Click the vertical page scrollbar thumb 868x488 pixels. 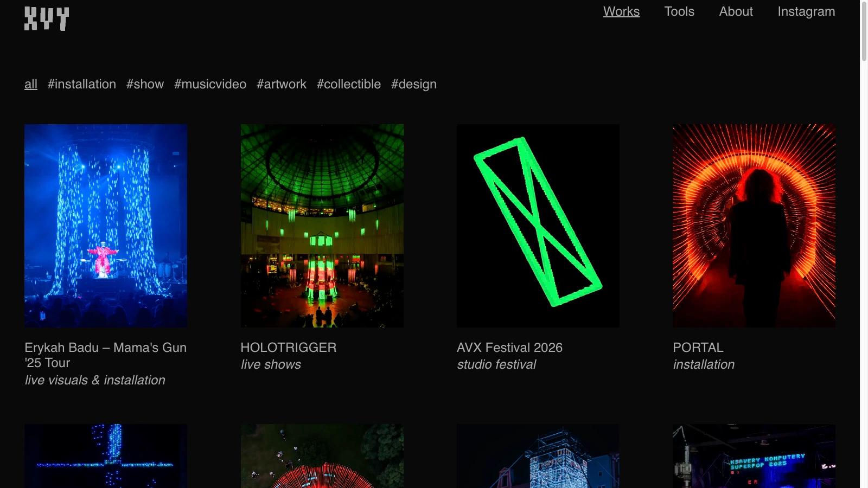tap(864, 31)
